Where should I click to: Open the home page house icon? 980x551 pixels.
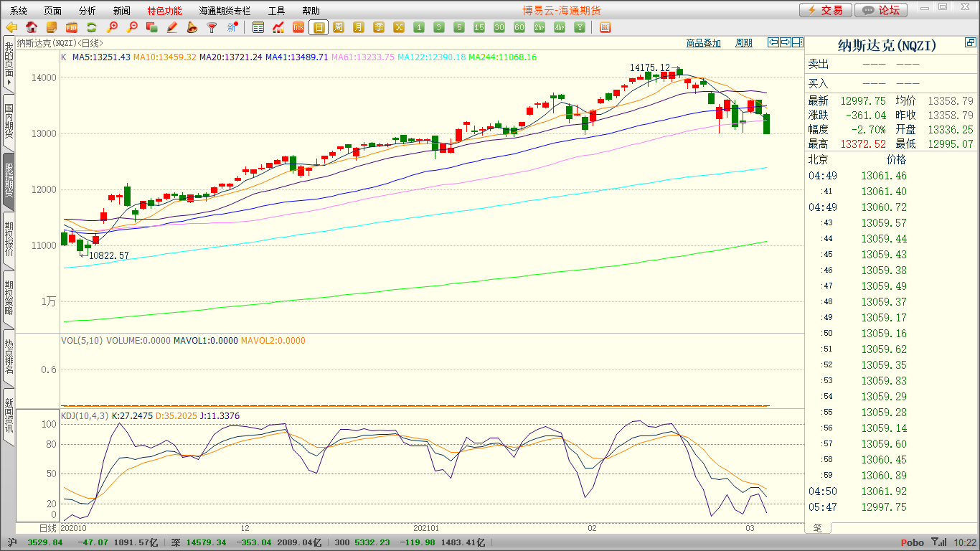32,27
